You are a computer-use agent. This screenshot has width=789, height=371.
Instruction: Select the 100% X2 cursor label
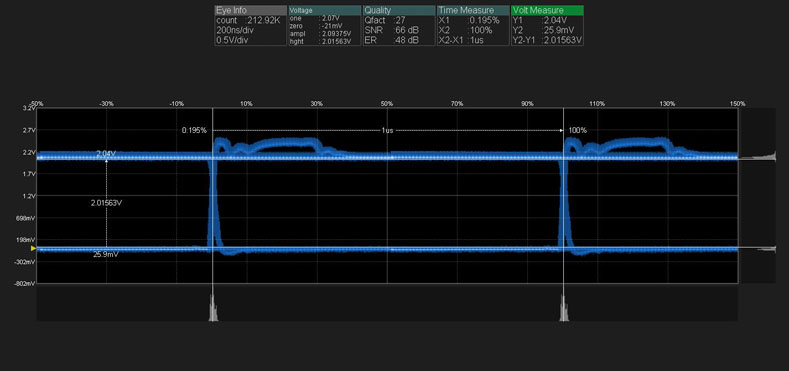point(578,130)
